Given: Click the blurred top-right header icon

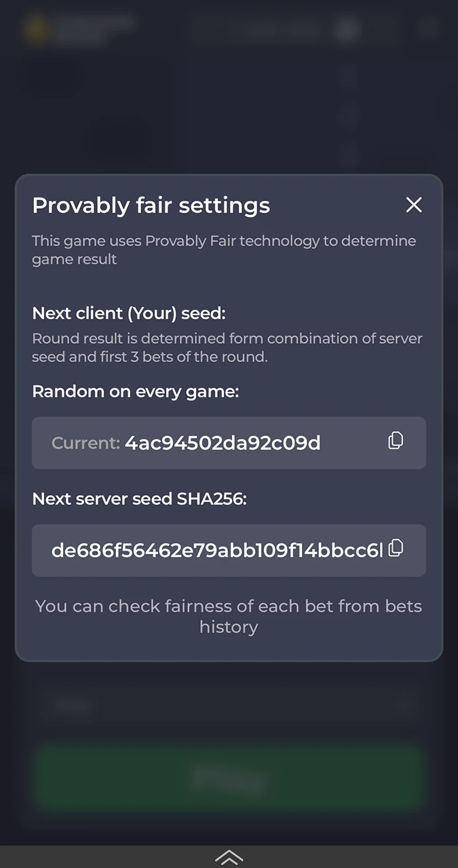Looking at the screenshot, I should tap(429, 28).
